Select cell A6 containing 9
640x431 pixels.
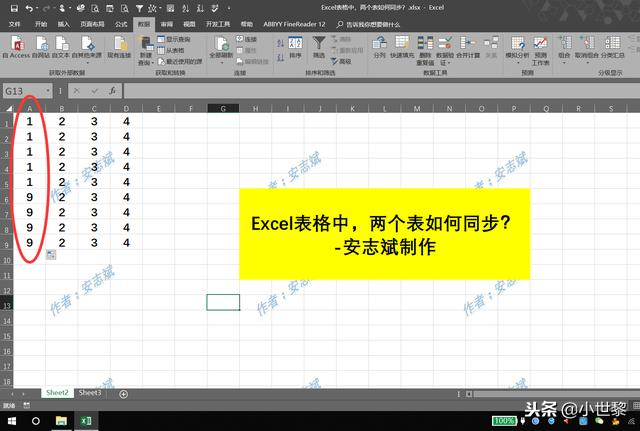point(29,197)
